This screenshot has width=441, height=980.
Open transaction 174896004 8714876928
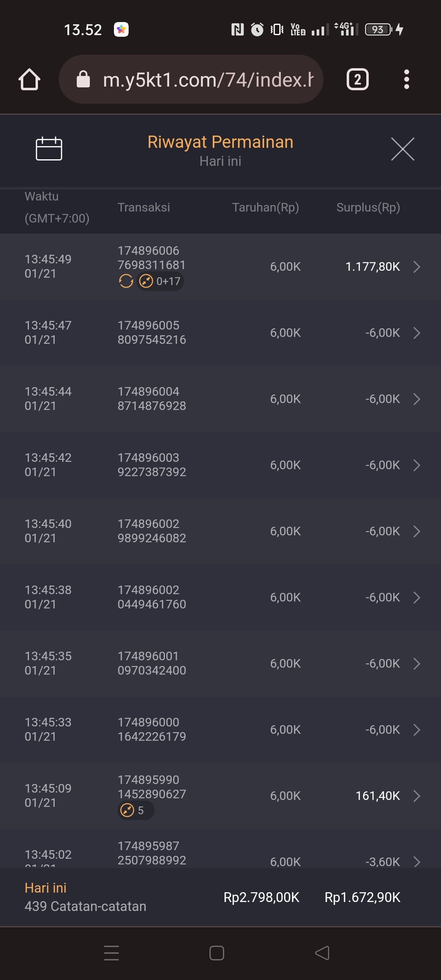151,399
